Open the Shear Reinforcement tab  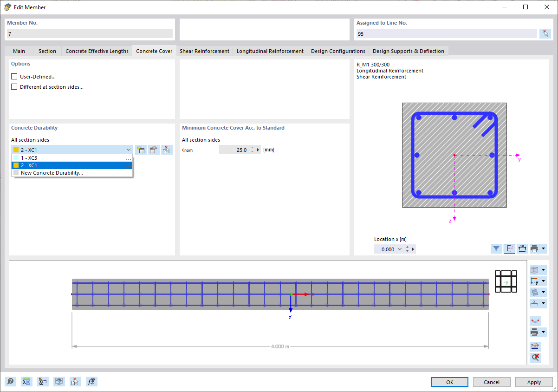point(204,51)
